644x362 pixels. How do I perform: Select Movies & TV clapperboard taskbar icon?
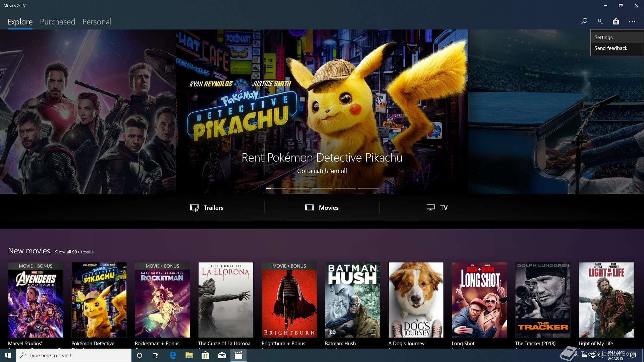point(238,355)
